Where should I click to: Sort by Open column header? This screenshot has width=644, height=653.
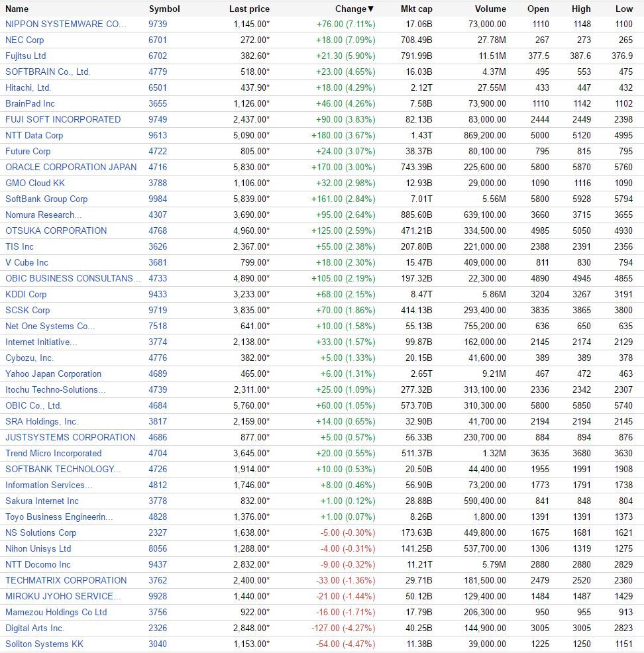[538, 9]
